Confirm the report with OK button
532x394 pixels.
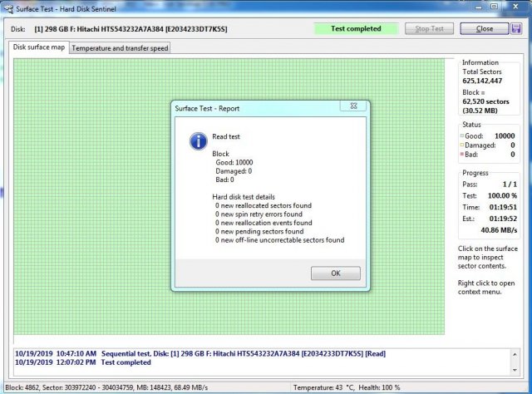tap(336, 273)
